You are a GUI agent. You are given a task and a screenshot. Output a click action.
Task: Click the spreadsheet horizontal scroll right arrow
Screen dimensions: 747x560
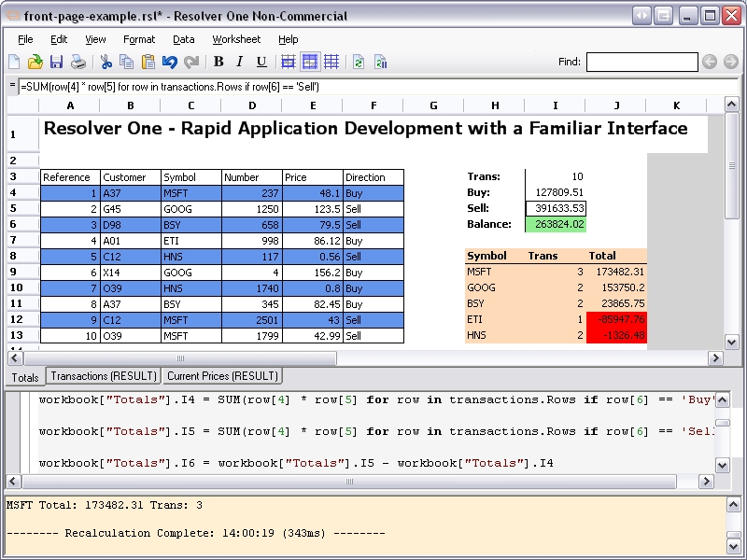(715, 358)
